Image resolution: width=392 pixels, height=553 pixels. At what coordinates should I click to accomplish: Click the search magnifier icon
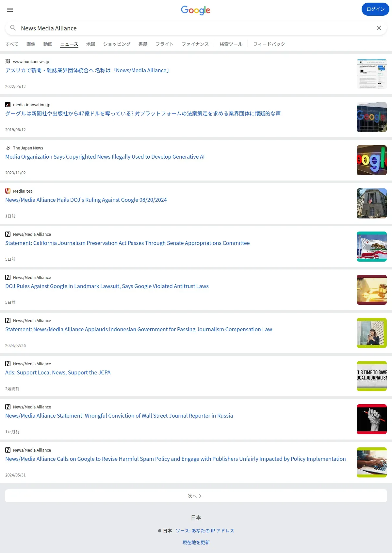coord(13,28)
